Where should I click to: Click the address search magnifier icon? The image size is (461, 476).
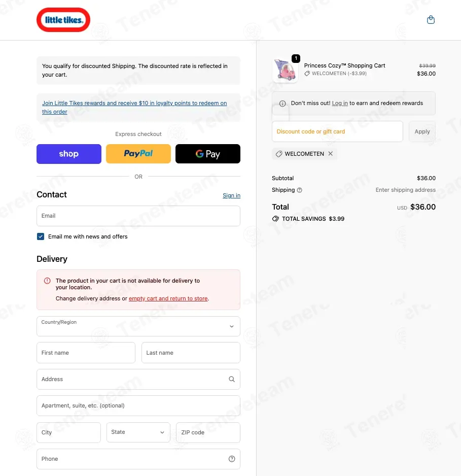232,379
